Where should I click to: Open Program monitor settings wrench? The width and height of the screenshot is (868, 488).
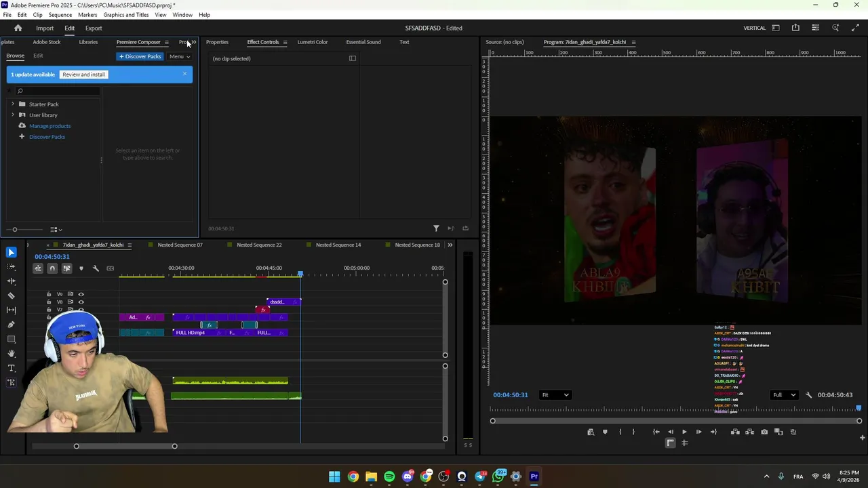click(808, 395)
